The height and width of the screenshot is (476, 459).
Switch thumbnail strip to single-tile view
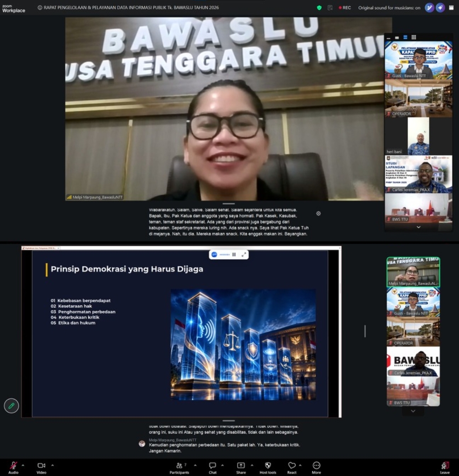(397, 37)
